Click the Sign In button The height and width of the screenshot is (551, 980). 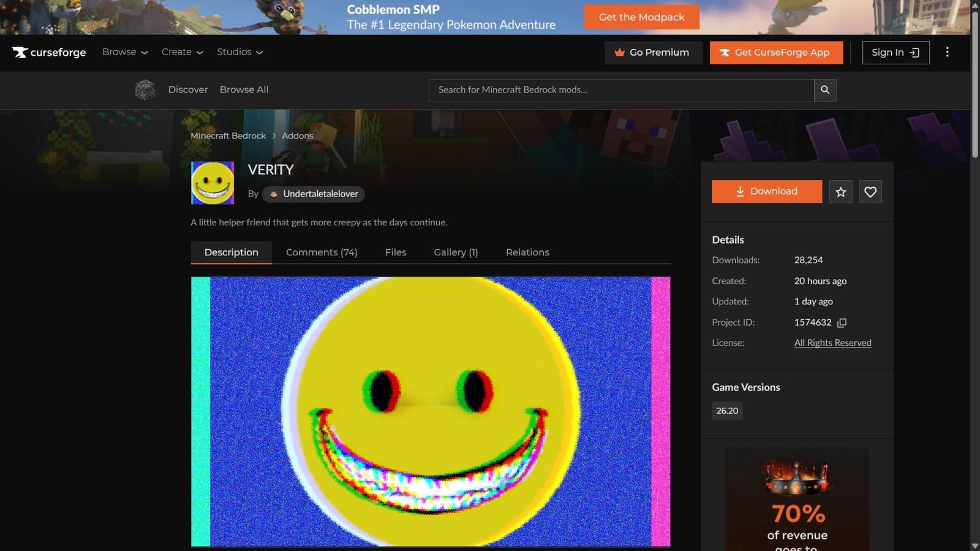tap(895, 53)
